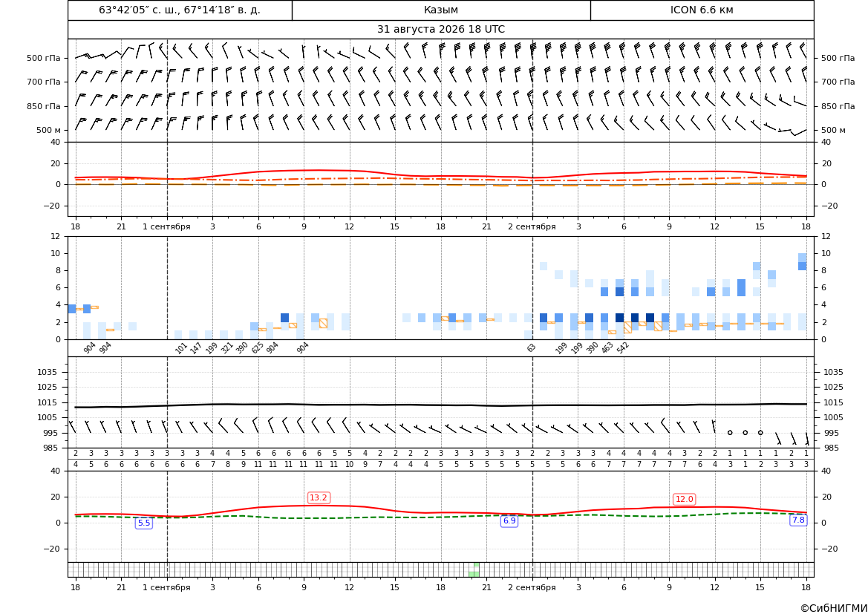Click the 1 сентября label on bottom axis
Screen dimensions: 868x614
pyautogui.click(x=166, y=587)
